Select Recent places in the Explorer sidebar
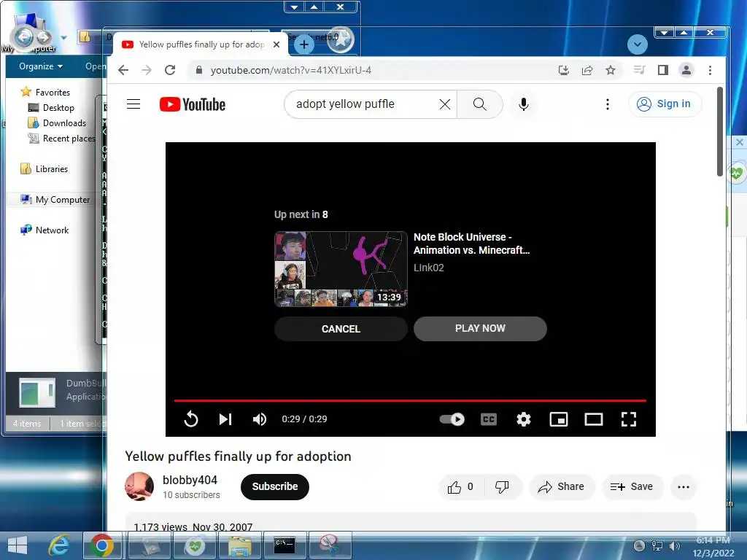 62,138
